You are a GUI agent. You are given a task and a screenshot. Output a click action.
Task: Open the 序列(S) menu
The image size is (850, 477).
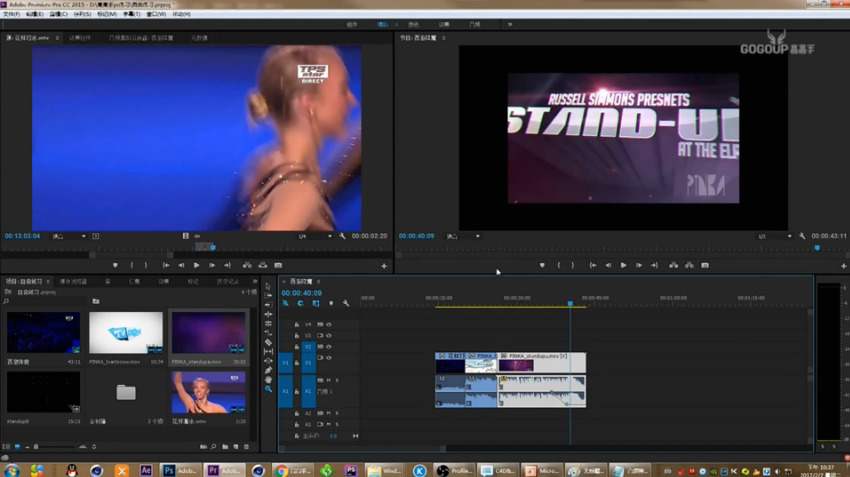(82, 14)
